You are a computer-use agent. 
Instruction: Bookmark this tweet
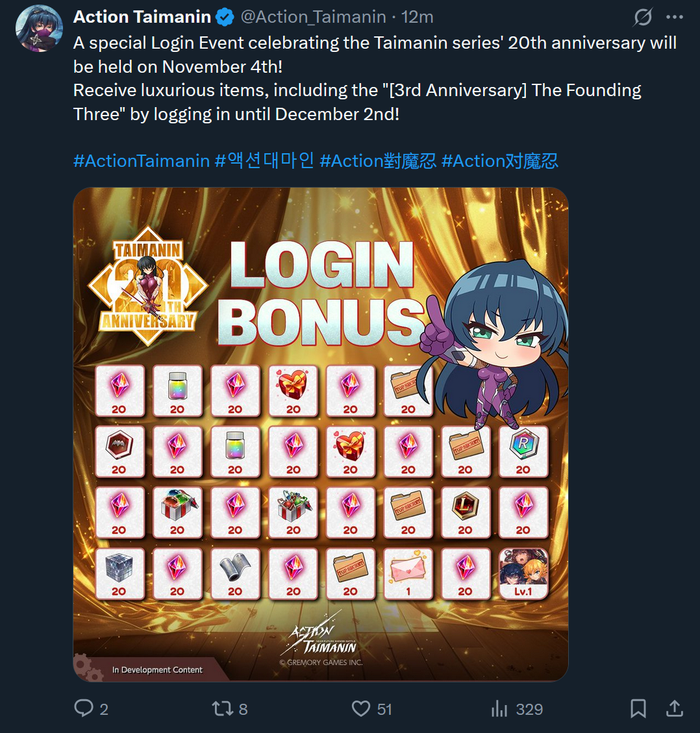(x=638, y=708)
